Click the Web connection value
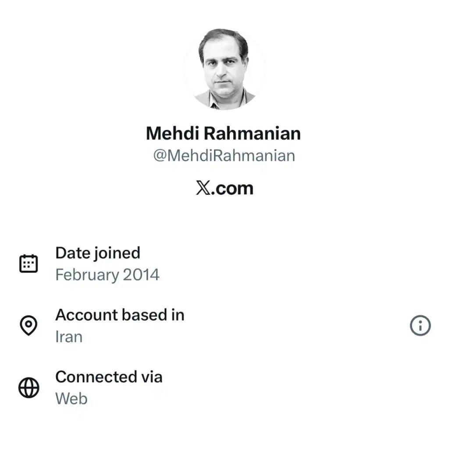449x476 pixels. pyautogui.click(x=71, y=399)
